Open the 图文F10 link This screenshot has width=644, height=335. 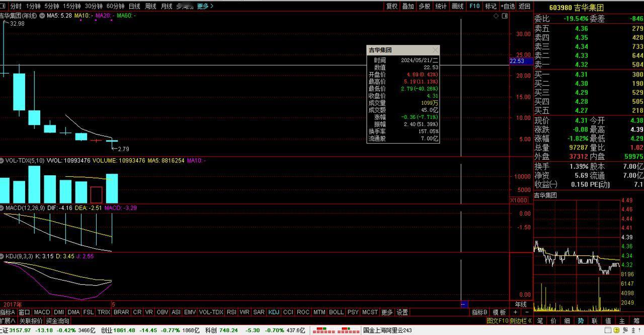498,321
